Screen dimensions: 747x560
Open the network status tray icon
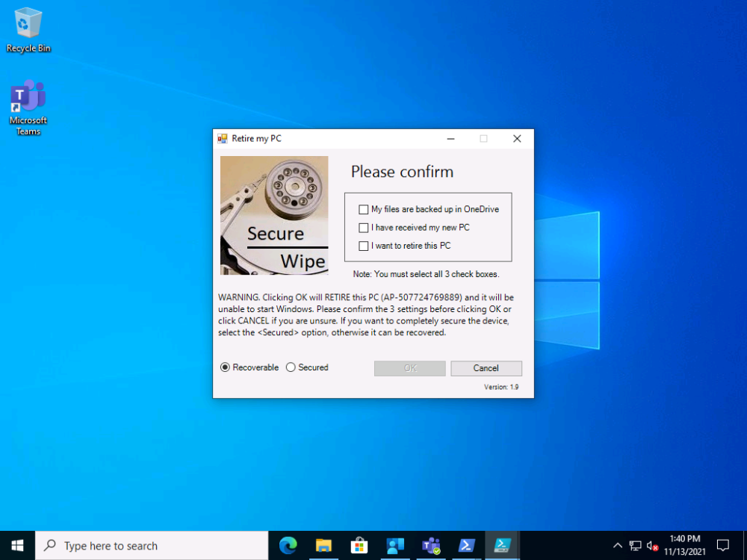tap(635, 546)
